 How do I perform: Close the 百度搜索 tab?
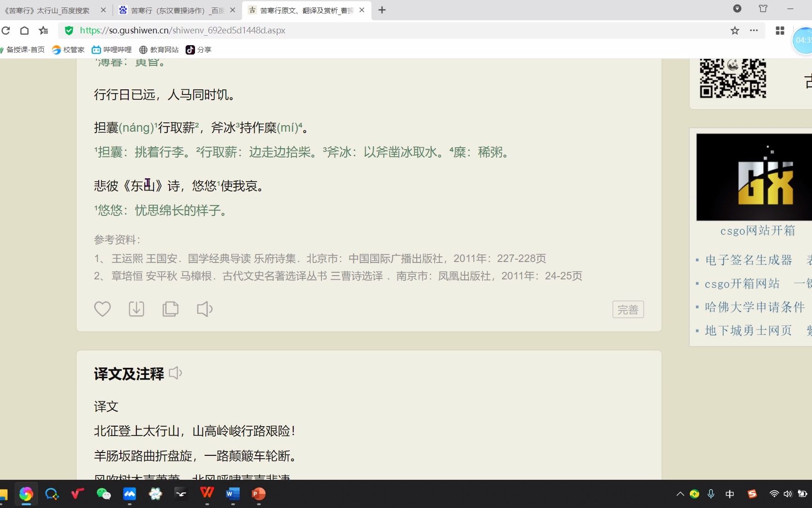click(103, 10)
